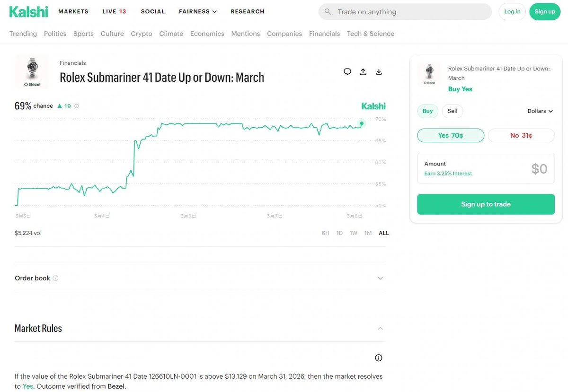Switch to the Sports category
This screenshot has width=568, height=392.
tap(83, 34)
